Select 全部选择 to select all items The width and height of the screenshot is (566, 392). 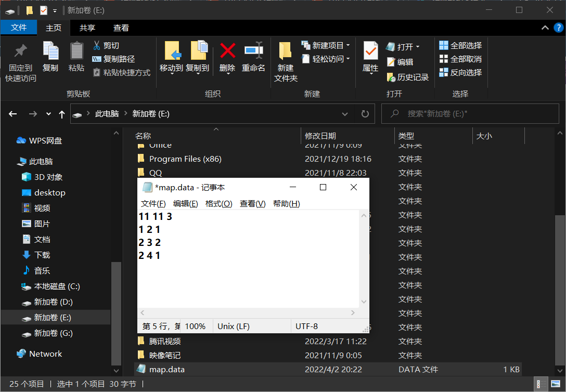459,45
